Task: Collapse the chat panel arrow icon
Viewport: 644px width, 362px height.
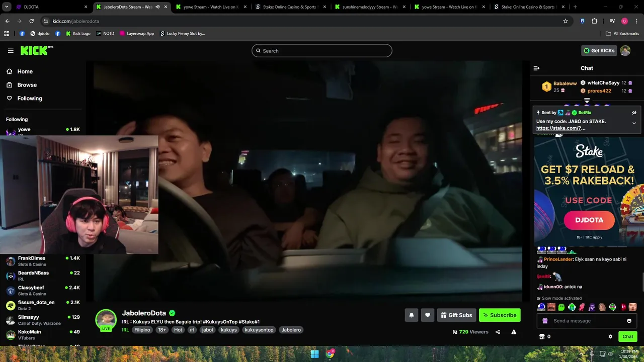Action: 536,68
